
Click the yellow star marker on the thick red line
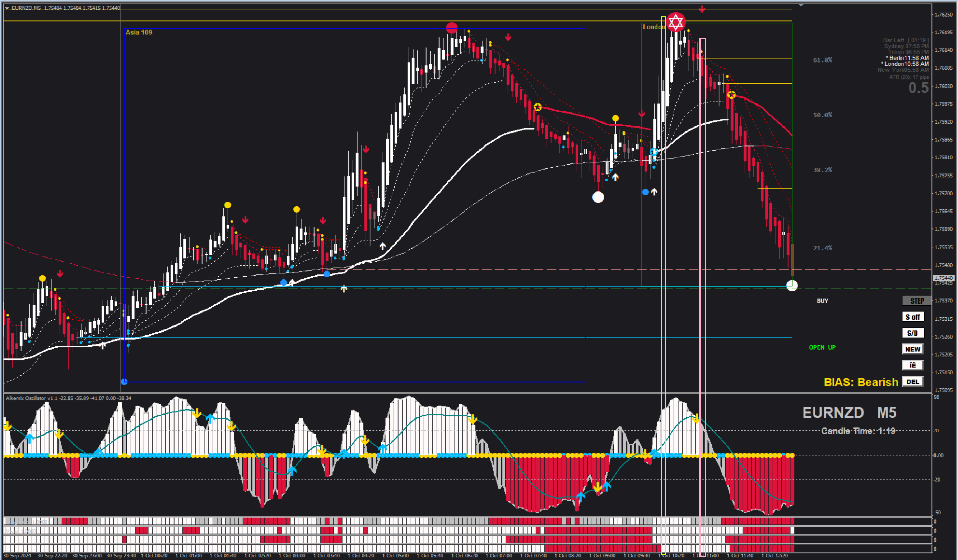[x=537, y=107]
